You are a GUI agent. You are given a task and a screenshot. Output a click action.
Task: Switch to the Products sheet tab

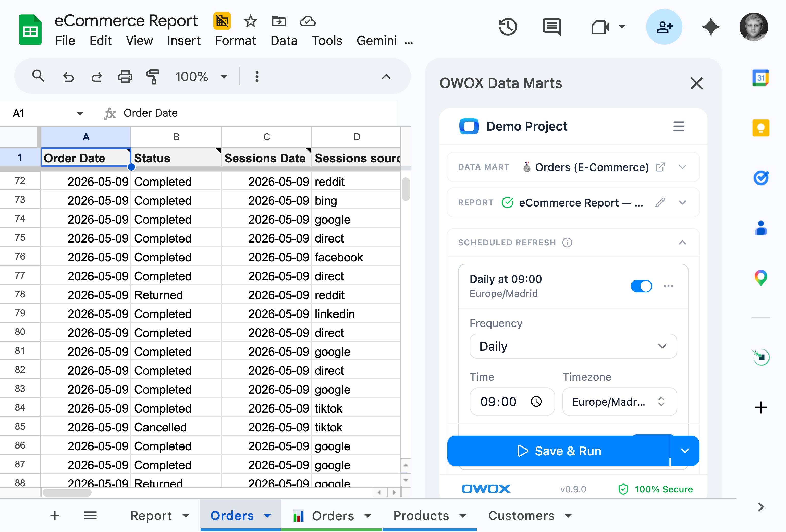click(429, 515)
